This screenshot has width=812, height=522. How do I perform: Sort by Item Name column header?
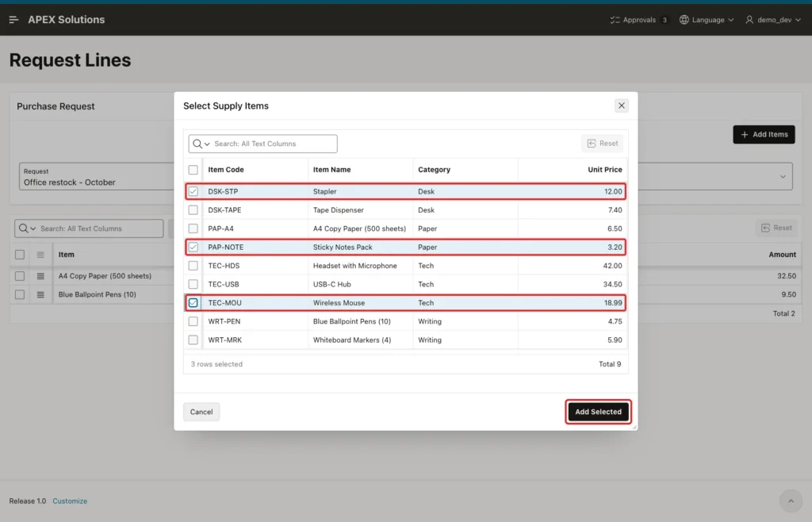pos(331,169)
